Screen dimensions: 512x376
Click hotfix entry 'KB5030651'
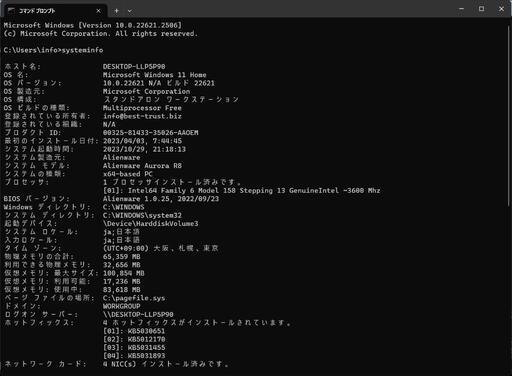point(147,331)
